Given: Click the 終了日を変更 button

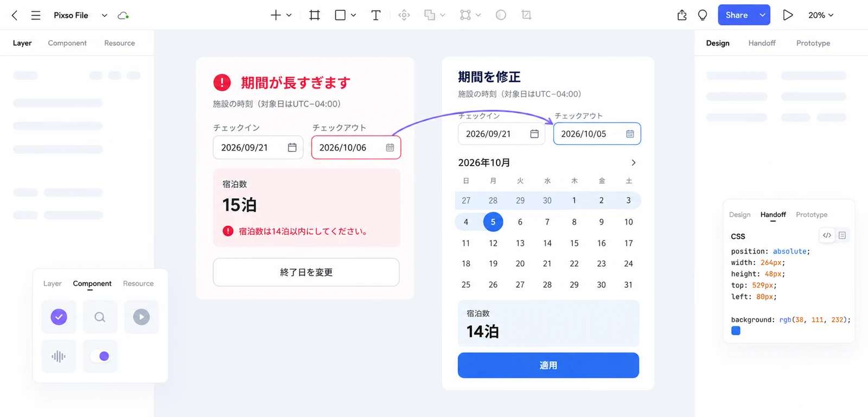Looking at the screenshot, I should [306, 272].
